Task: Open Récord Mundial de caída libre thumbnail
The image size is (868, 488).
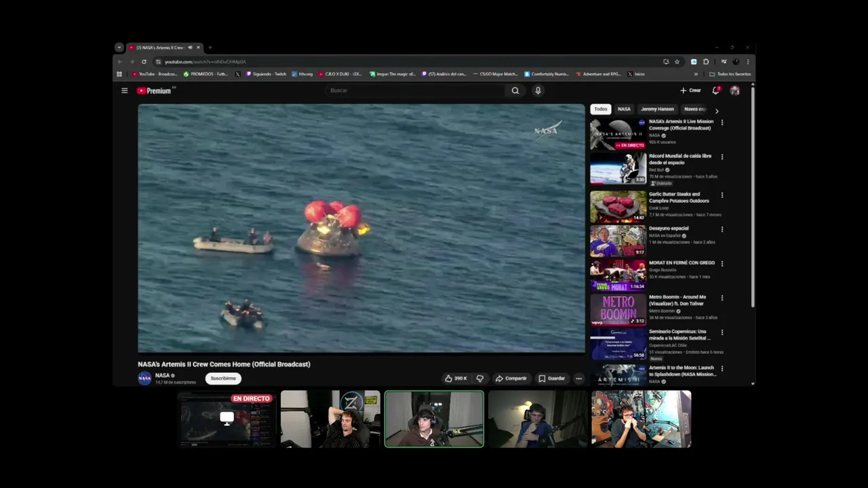Action: [x=618, y=169]
